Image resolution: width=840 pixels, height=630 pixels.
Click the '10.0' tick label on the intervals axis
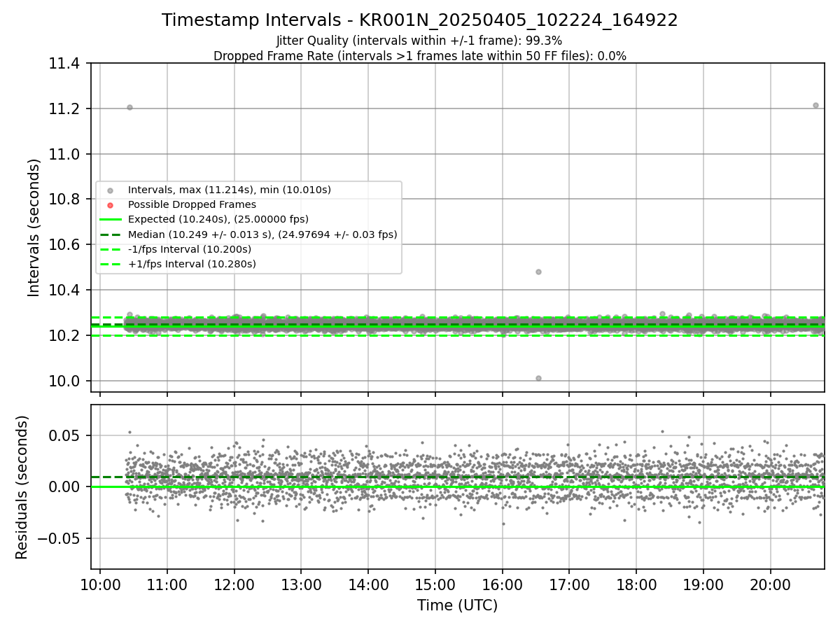tap(64, 381)
